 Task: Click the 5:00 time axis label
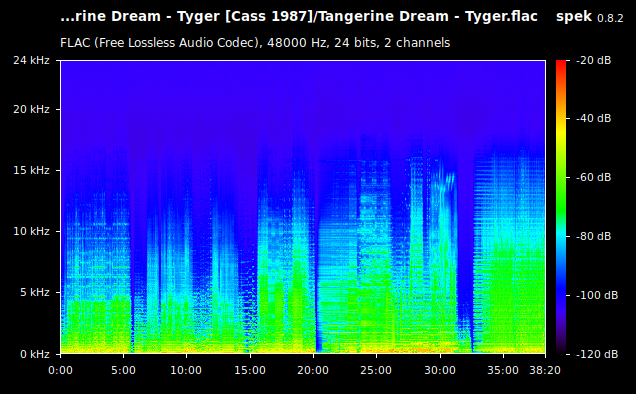pyautogui.click(x=123, y=370)
